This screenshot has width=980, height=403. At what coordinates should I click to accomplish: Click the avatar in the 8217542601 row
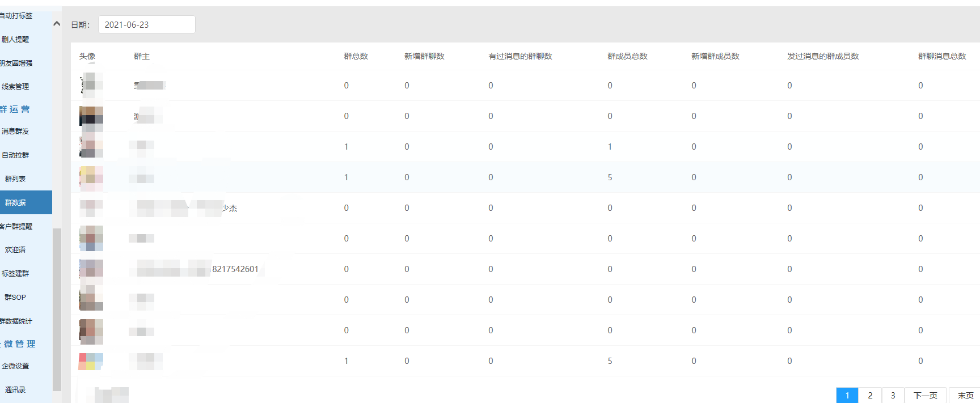pyautogui.click(x=91, y=269)
